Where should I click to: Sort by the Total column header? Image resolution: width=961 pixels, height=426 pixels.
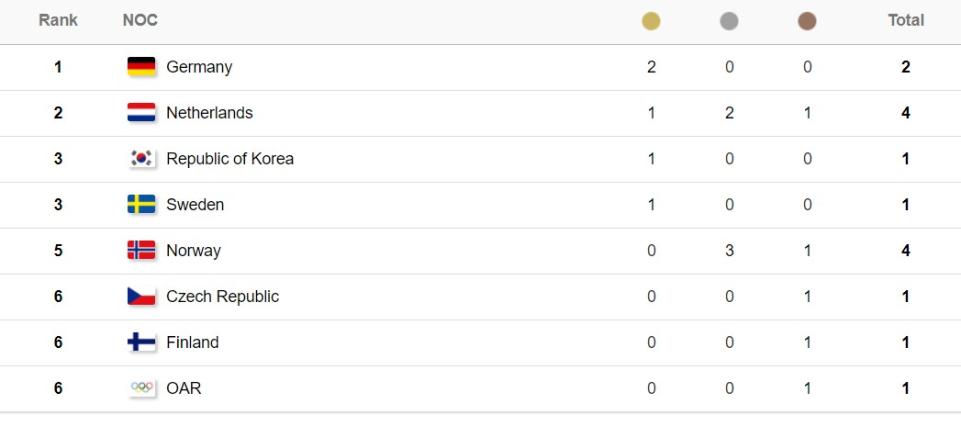[x=905, y=21]
